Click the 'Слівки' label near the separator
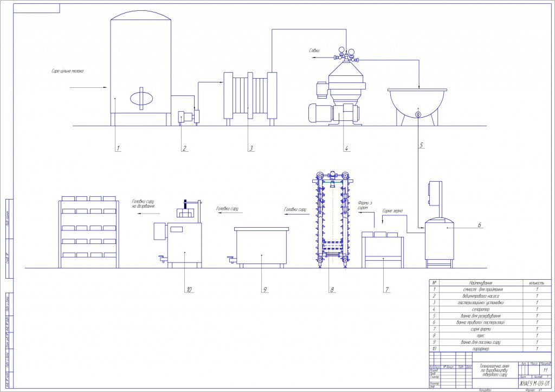Screen dimensions: 555x392 (314, 50)
